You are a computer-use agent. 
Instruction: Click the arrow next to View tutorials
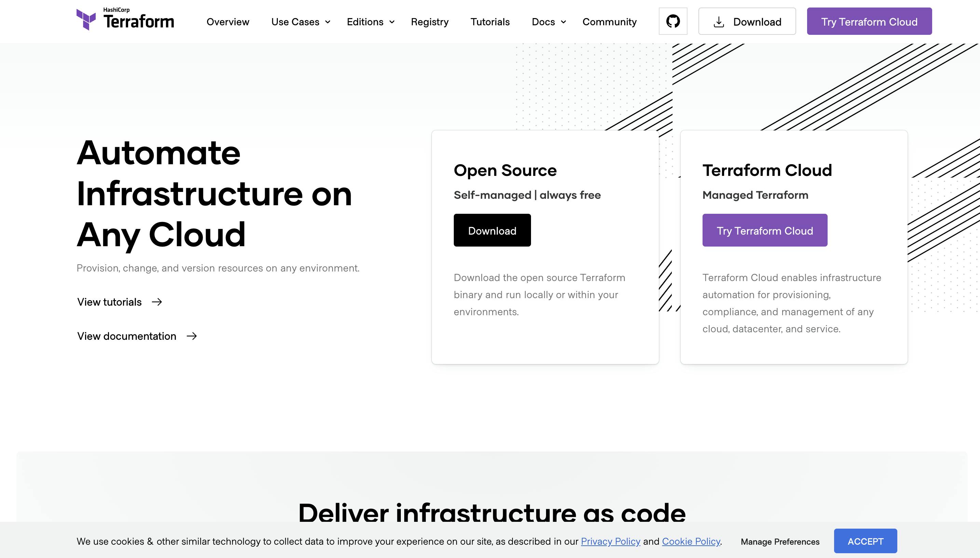pyautogui.click(x=157, y=302)
